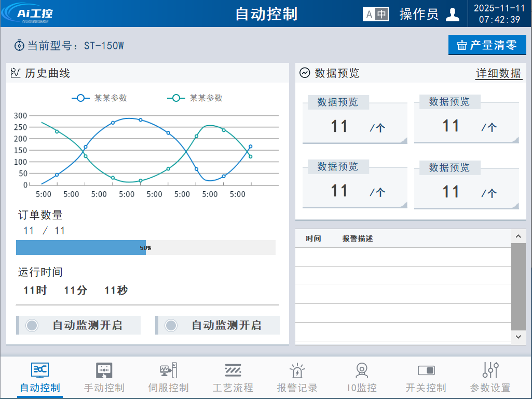The image size is (532, 399).
Task: Click the alarm list vertical scrollbar thumb
Action: (x=518, y=286)
